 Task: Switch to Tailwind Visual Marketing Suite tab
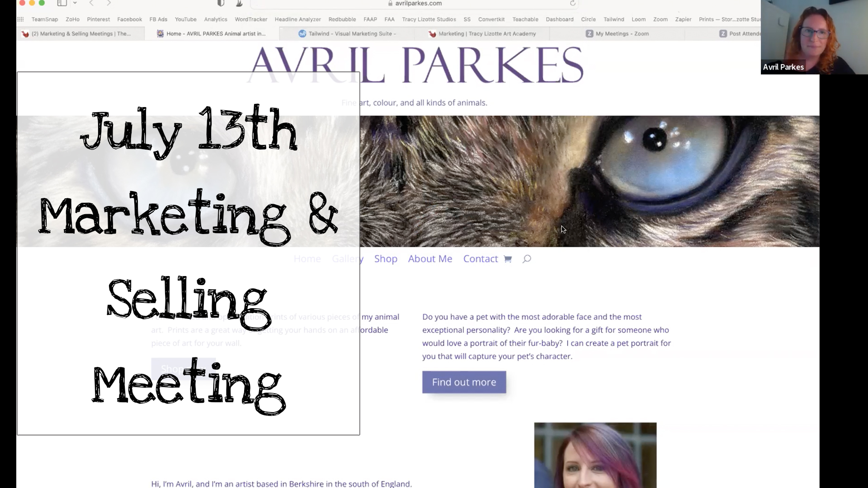pyautogui.click(x=347, y=34)
